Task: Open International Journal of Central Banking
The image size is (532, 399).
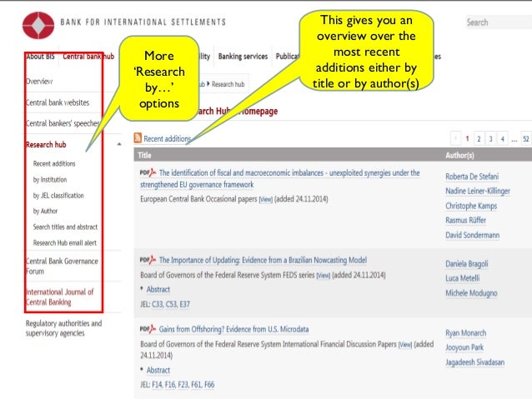Action: coord(60,297)
